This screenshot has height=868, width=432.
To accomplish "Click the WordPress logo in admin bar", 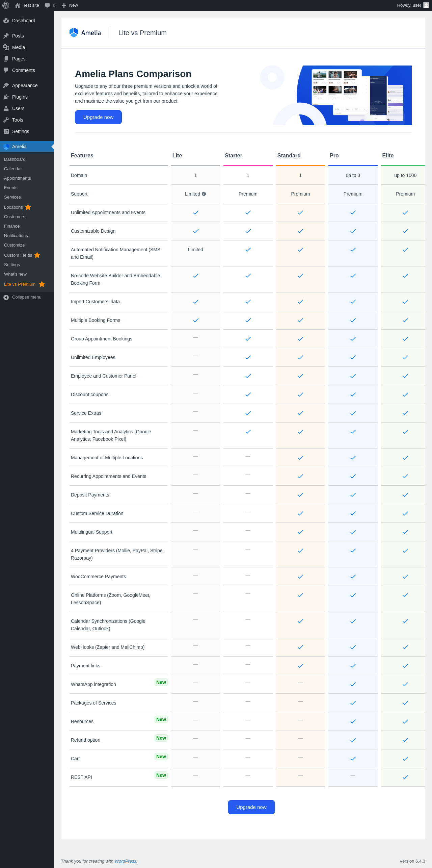I will point(6,5).
